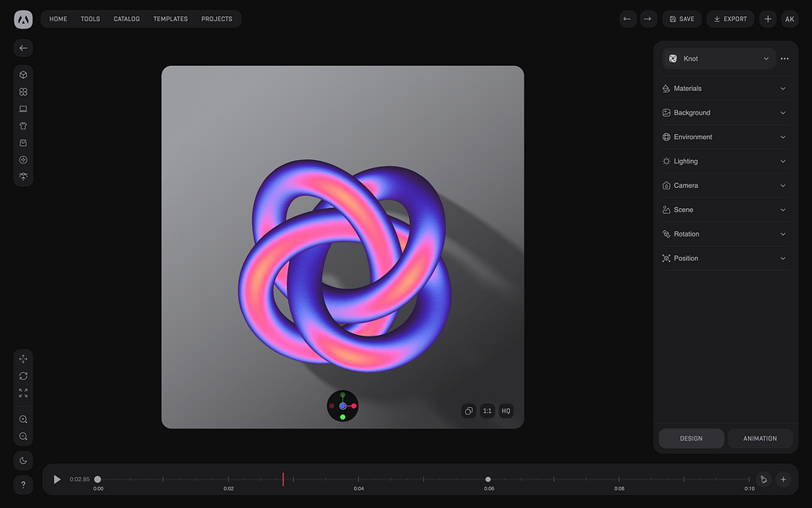Viewport: 812px width, 508px height.
Task: Click the circular plus badge icon
Action: click(x=24, y=160)
